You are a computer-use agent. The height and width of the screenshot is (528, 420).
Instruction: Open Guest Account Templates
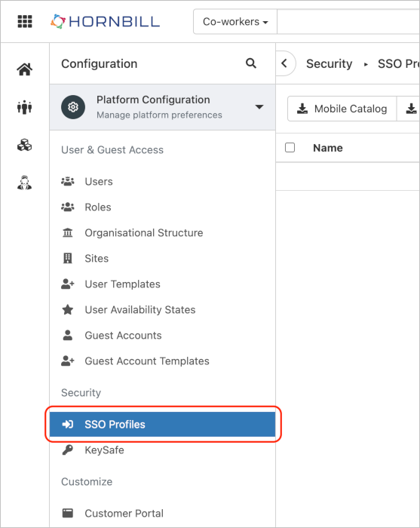(x=163, y=361)
